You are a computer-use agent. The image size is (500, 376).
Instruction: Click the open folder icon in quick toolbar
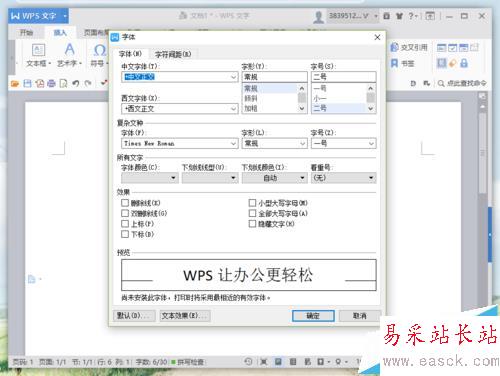pos(15,83)
